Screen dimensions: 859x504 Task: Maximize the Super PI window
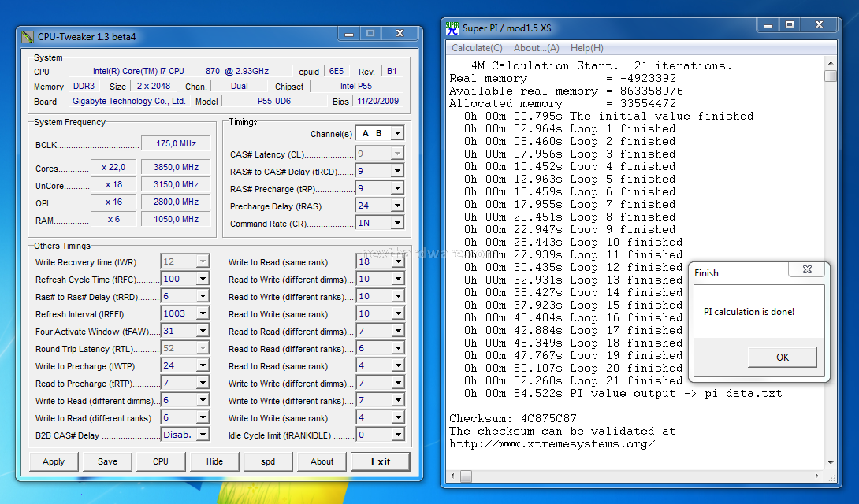(x=790, y=25)
